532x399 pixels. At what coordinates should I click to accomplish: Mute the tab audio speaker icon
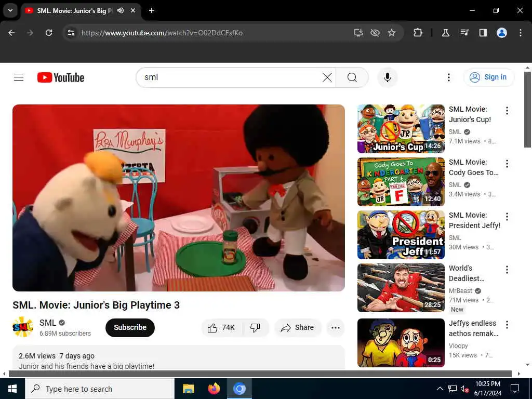pos(121,10)
